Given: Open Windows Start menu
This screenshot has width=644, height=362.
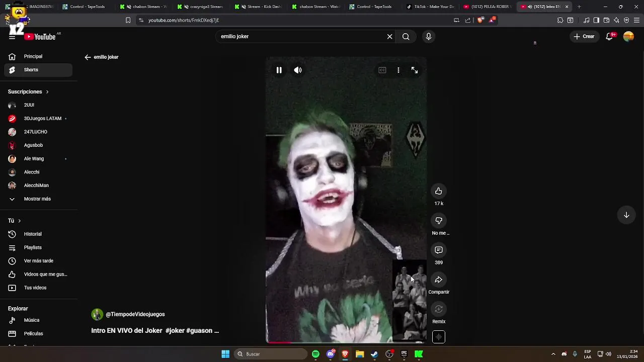Looking at the screenshot, I should (x=225, y=354).
